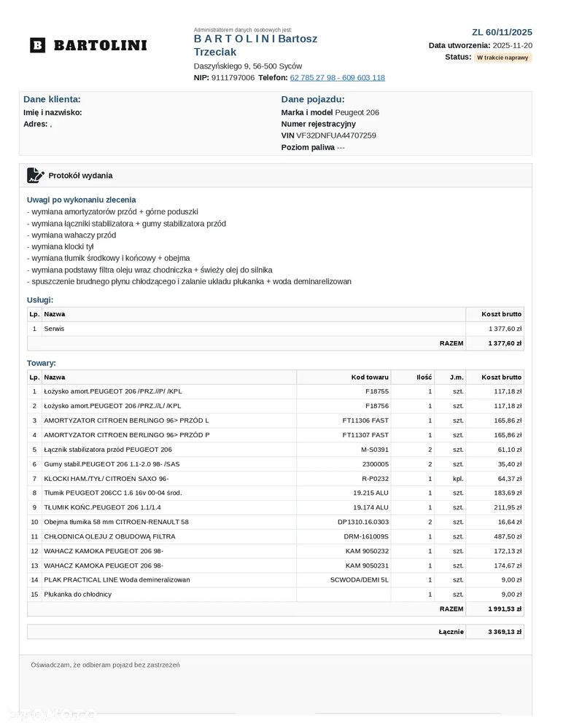
Task: Click the 'Usługi:' section heading
Action: [40, 300]
